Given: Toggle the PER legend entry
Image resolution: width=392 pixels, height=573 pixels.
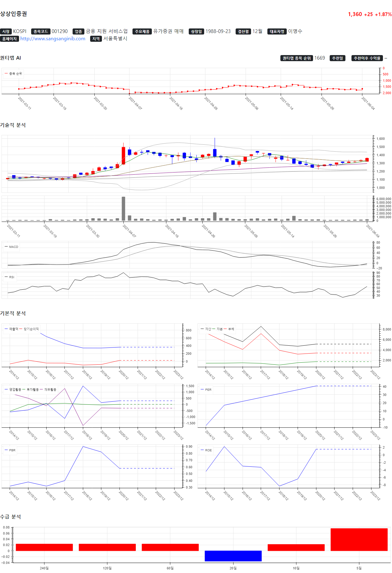Looking at the screenshot, I should pyautogui.click(x=206, y=390).
